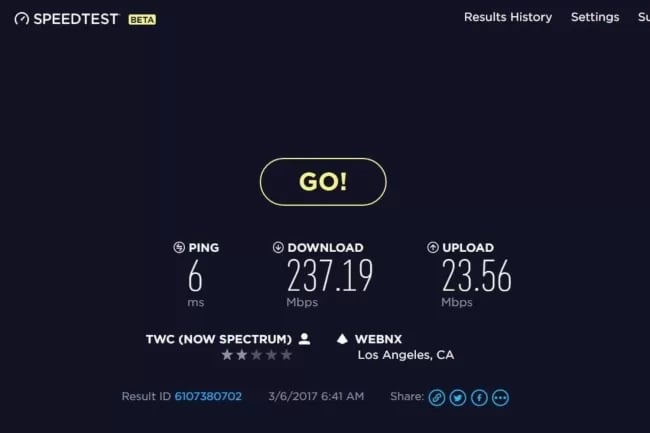Click the download arrow icon
Viewport: 650px width, 433px height.
point(278,247)
